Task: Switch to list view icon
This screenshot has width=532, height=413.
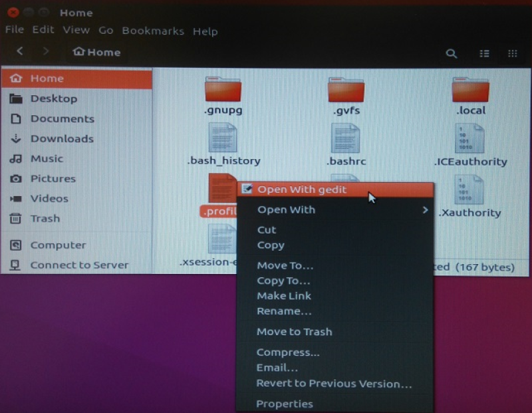Action: pos(484,53)
